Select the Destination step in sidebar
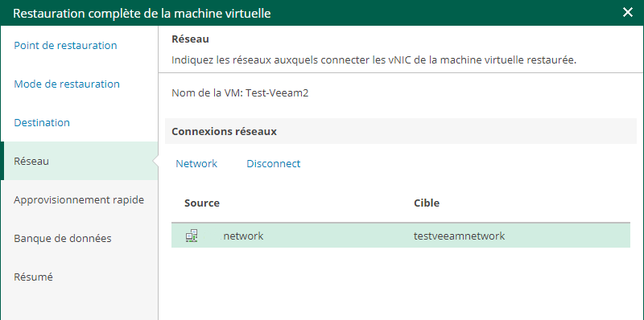 point(42,122)
